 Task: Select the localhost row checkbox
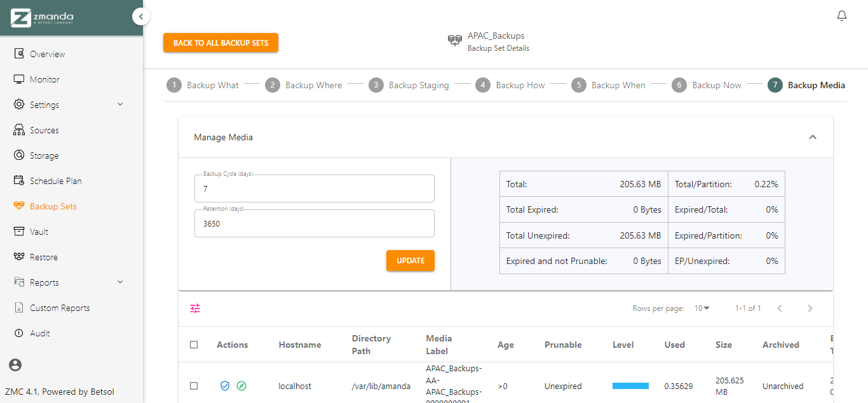pyautogui.click(x=194, y=386)
